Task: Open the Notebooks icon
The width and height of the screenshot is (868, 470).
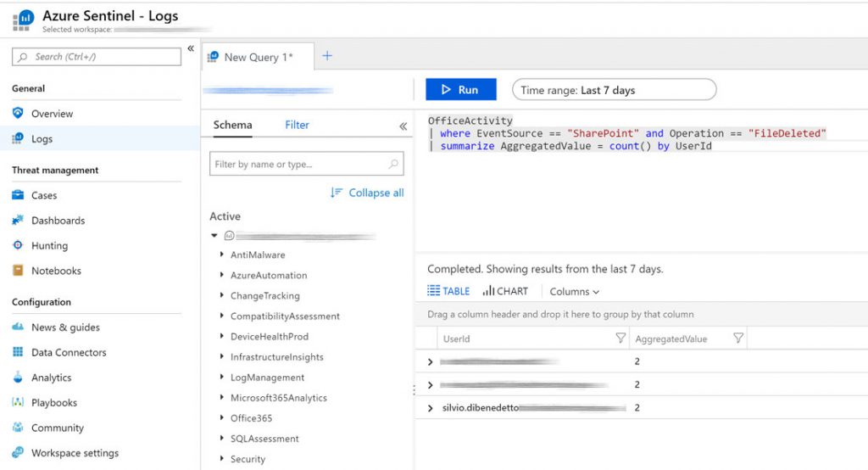Action: [x=18, y=271]
